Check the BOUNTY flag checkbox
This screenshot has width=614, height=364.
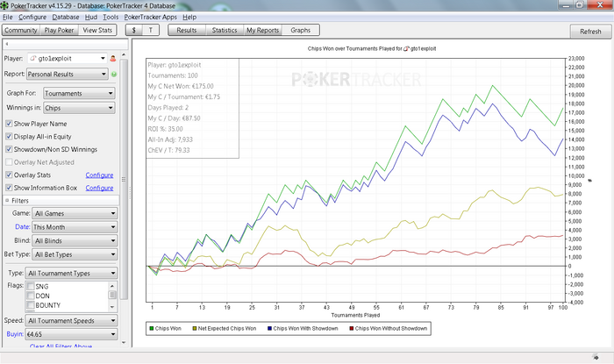[31, 305]
